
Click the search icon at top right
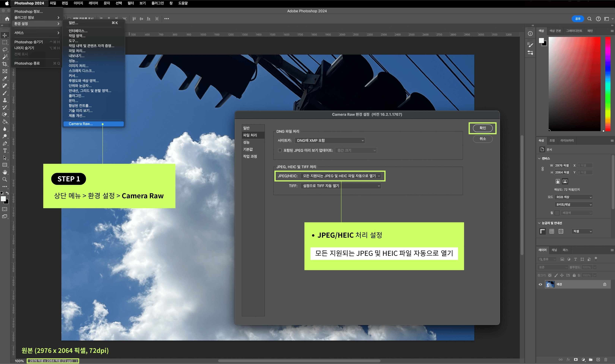coord(589,19)
